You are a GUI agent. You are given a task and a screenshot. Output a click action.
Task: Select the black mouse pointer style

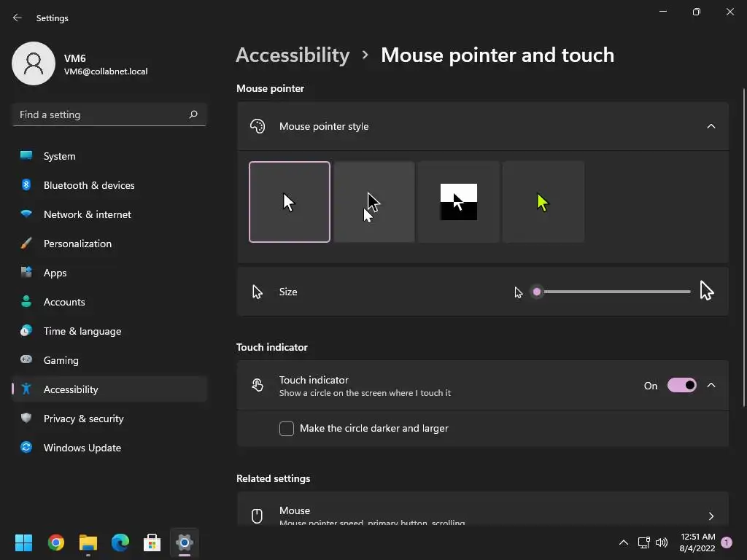coord(374,202)
